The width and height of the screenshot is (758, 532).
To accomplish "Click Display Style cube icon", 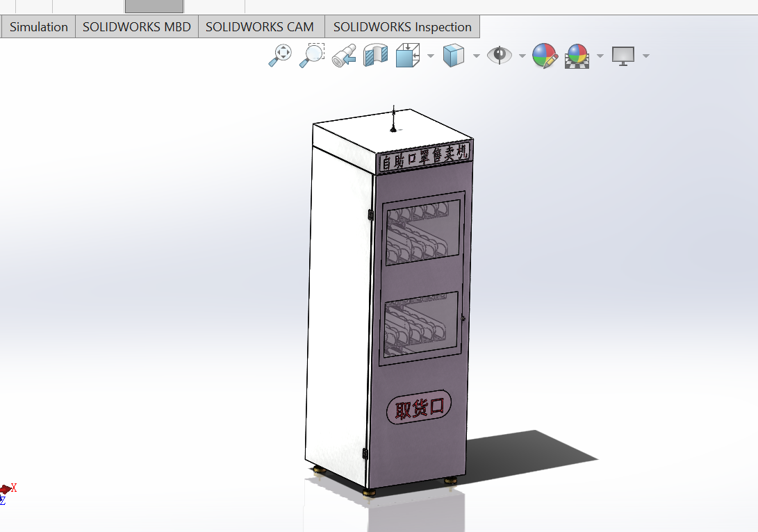I will pos(454,56).
